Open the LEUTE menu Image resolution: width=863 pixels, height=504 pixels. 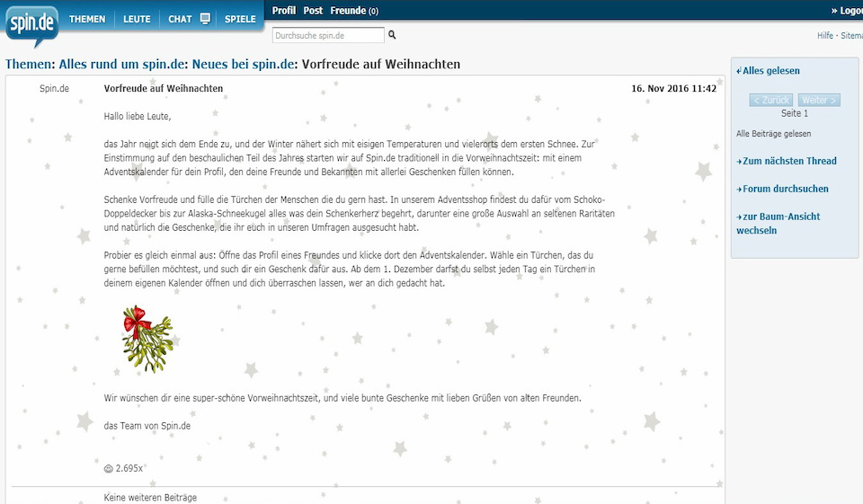137,19
